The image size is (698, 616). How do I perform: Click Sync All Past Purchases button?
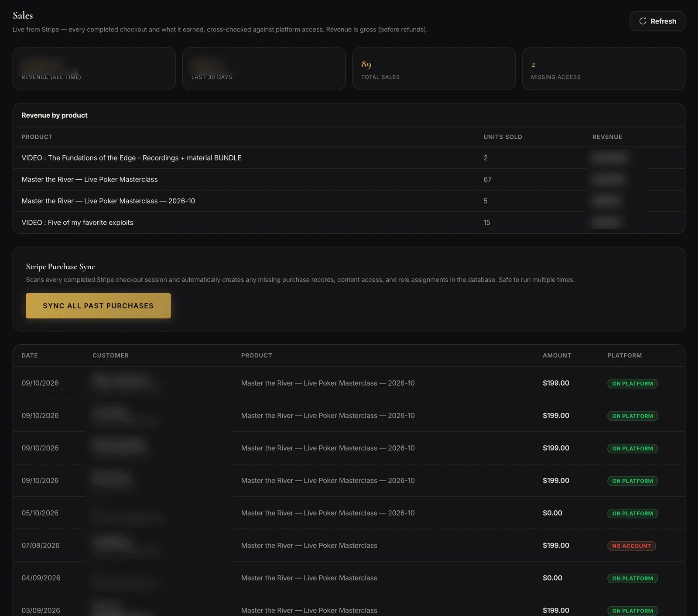tap(98, 305)
